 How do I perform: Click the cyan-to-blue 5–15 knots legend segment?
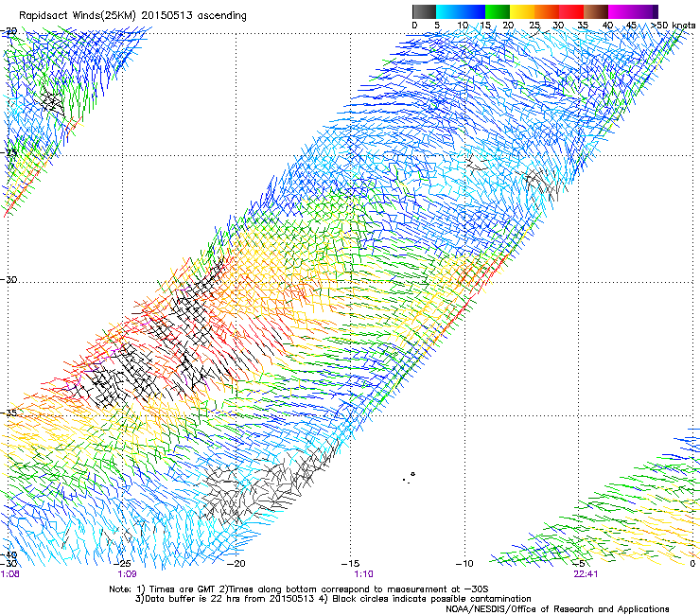(461, 11)
